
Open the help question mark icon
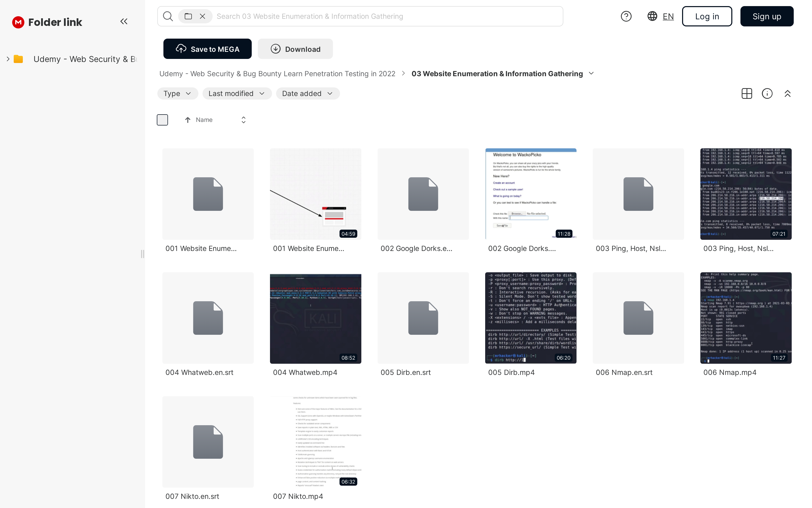[626, 16]
